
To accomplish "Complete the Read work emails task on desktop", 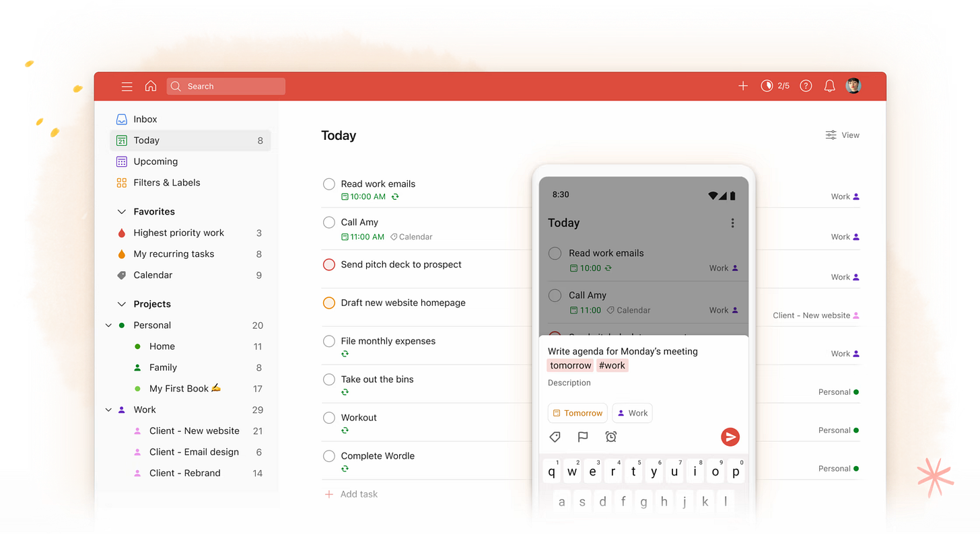I will click(x=329, y=184).
